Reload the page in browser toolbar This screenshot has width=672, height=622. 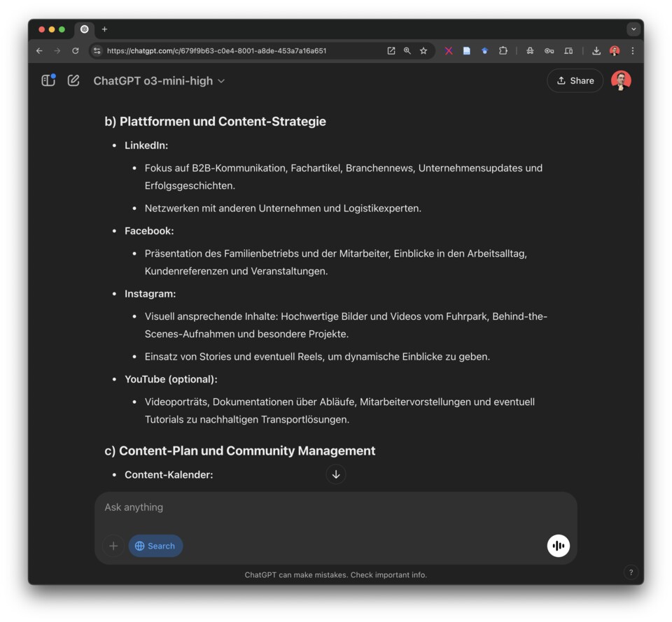tap(76, 50)
